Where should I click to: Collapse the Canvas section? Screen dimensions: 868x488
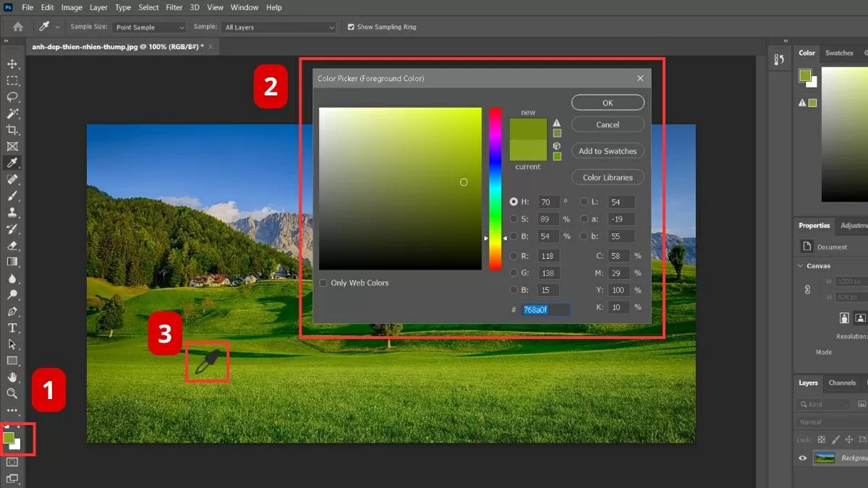point(799,265)
